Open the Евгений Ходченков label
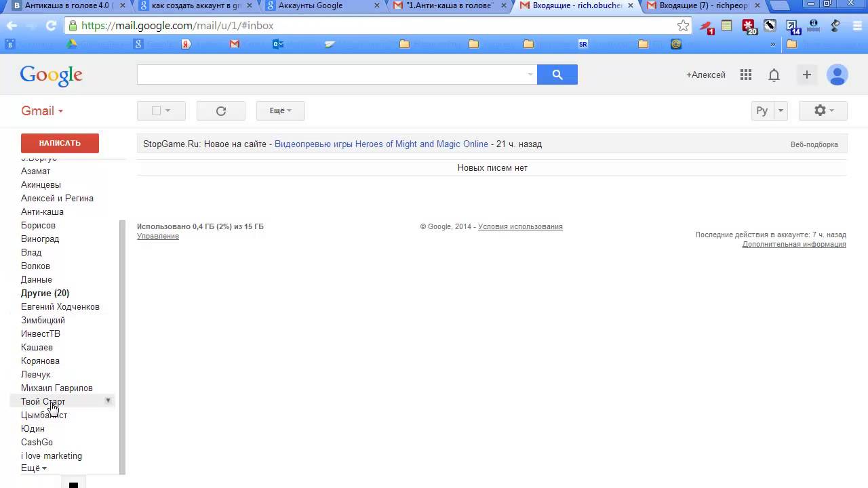This screenshot has height=488, width=868. [60, 306]
